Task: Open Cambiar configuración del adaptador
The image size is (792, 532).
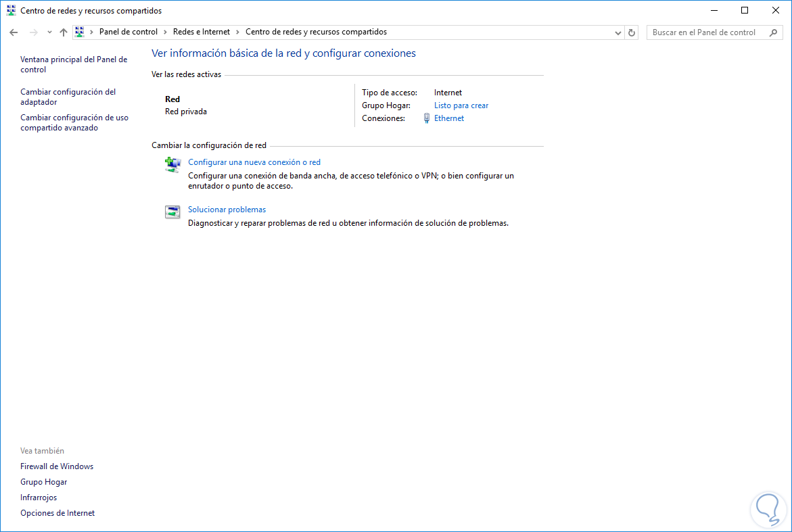Action: point(68,97)
